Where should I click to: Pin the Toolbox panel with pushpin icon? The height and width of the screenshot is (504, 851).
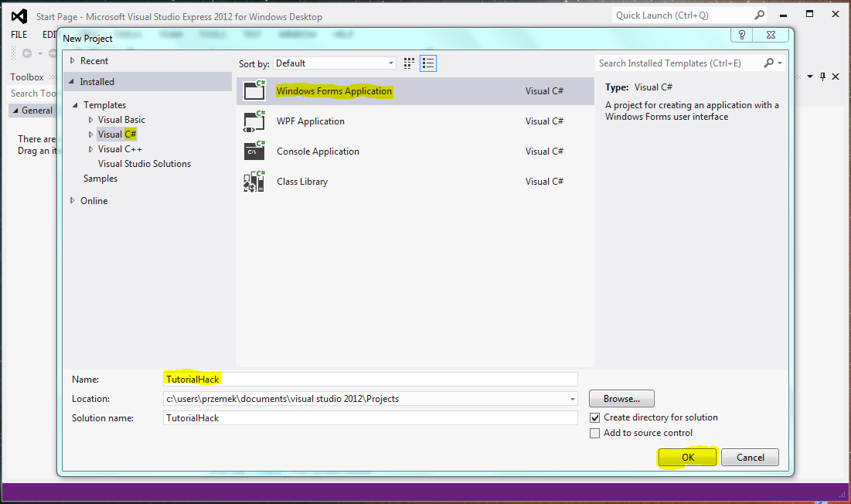coord(822,77)
